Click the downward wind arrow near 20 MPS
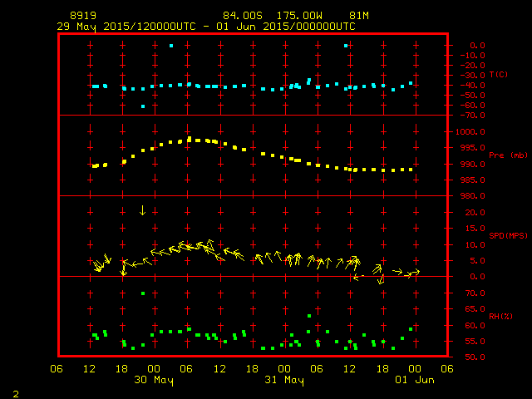 [142, 210]
